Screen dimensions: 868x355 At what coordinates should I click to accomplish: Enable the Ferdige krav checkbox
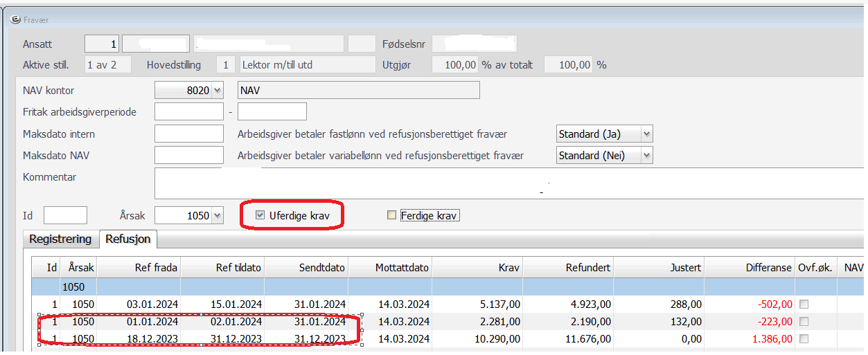(x=392, y=215)
